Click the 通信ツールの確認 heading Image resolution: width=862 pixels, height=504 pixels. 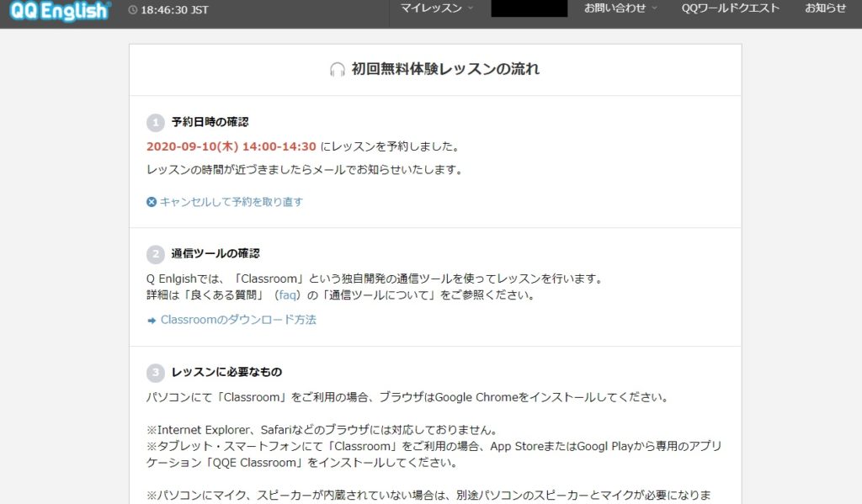tap(215, 253)
